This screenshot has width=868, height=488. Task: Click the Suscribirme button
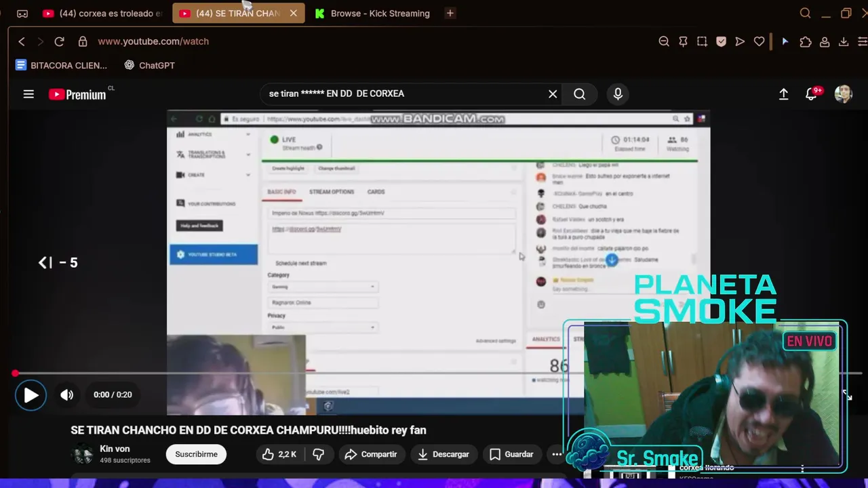click(x=196, y=454)
